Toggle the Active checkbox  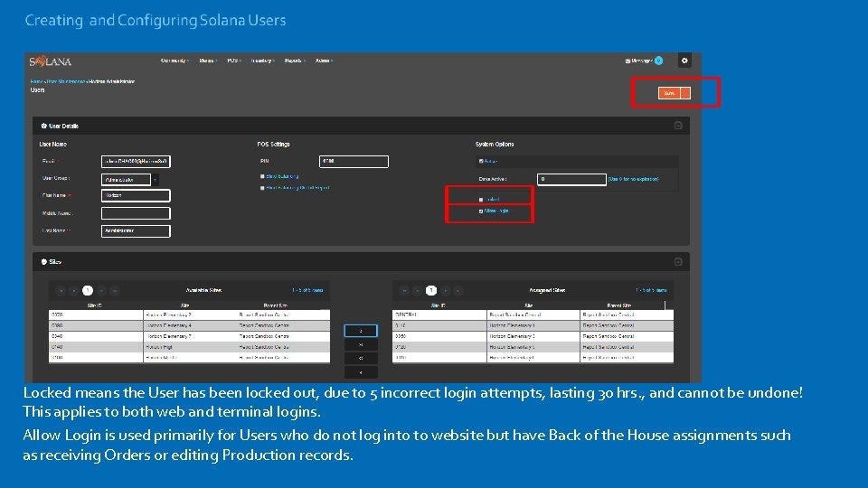click(481, 162)
